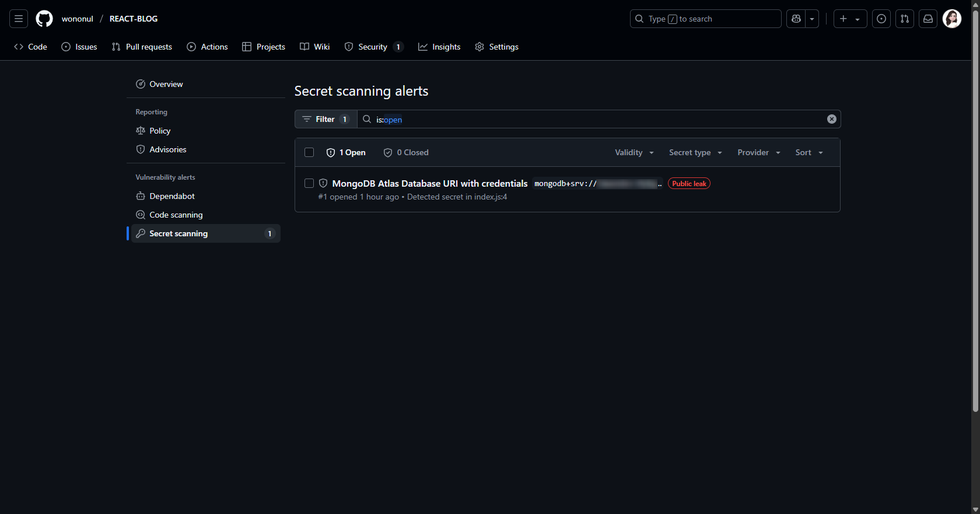Go to GitHub home via Octocat logo

(x=44, y=19)
